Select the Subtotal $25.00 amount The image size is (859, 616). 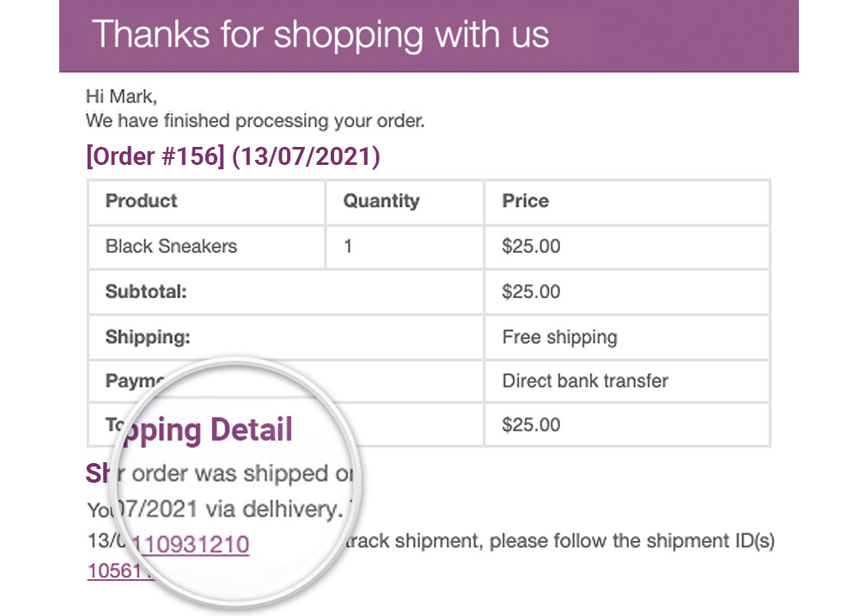(531, 291)
